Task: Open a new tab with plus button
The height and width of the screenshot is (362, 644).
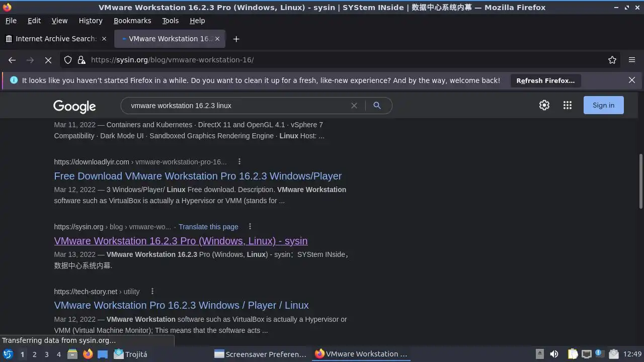Action: [x=236, y=39]
